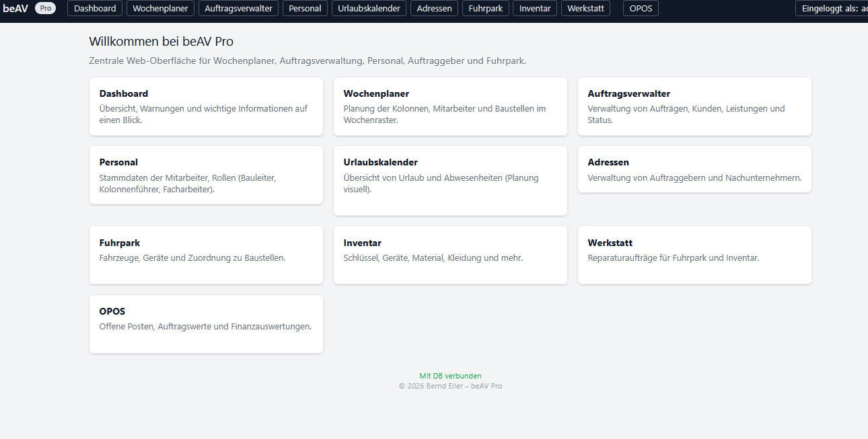Open the Personal Stammdaten card
Viewport: 868px width, 439px height.
206,175
